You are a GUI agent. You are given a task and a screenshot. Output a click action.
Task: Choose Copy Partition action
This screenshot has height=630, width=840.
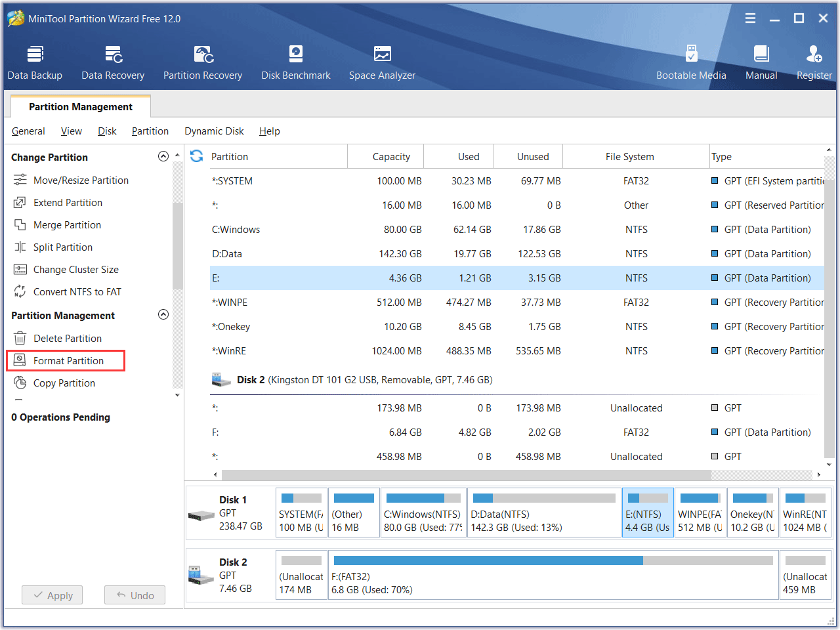[54, 383]
